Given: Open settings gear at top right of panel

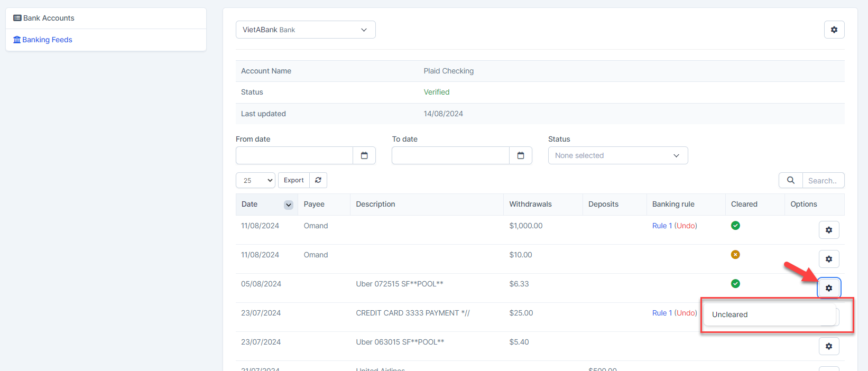Looking at the screenshot, I should point(834,30).
